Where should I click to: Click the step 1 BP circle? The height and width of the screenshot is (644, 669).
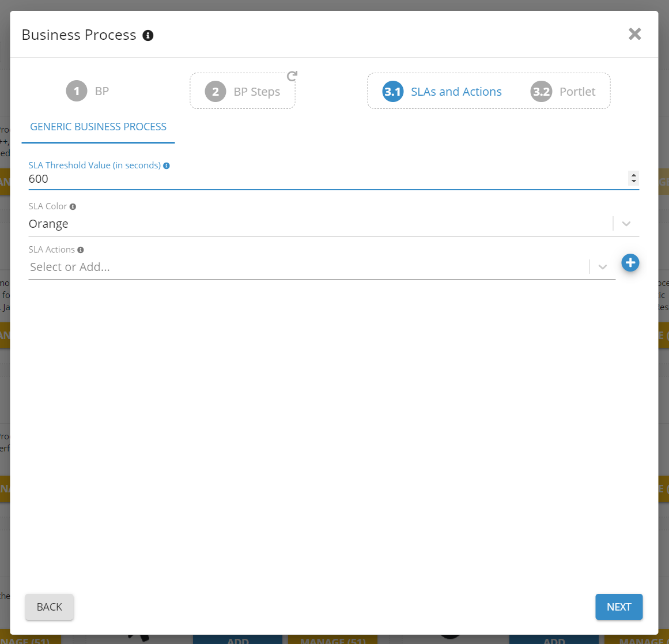[x=77, y=91]
